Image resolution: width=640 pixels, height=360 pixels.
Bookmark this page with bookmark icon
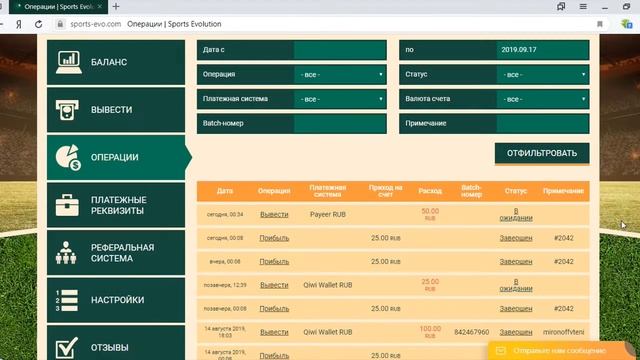600,24
